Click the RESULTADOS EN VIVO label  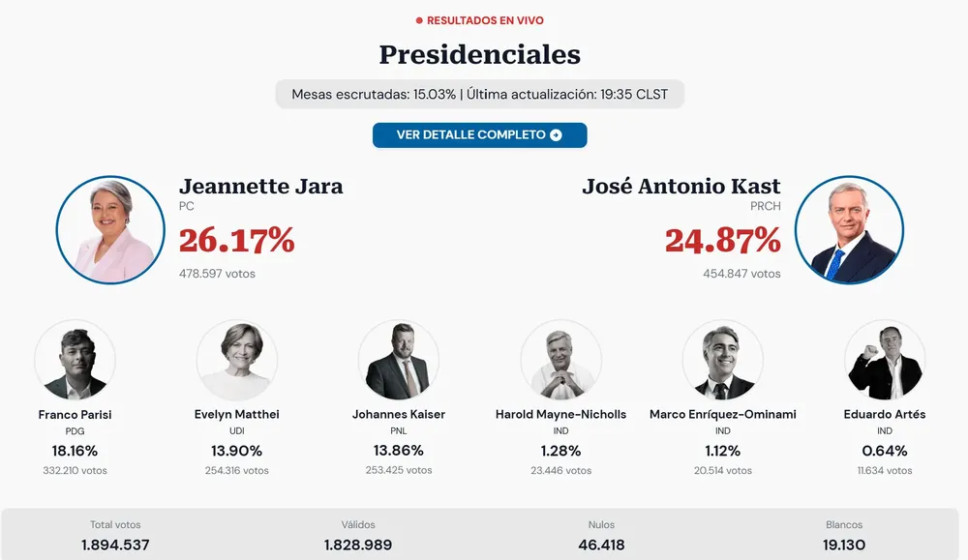tap(486, 20)
